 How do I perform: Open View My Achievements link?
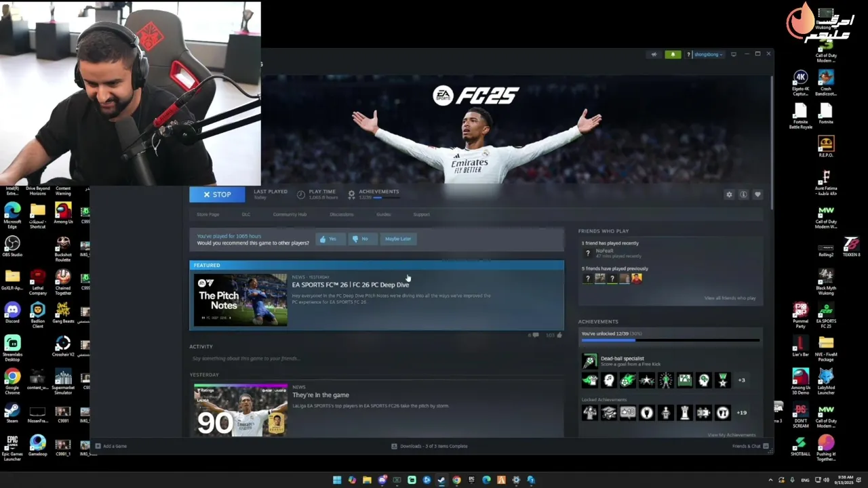[x=732, y=435]
